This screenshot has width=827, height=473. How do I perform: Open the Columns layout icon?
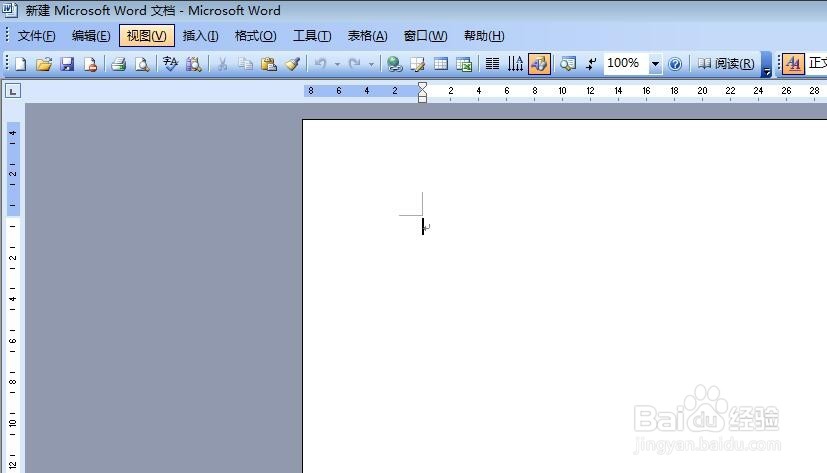tap(492, 64)
